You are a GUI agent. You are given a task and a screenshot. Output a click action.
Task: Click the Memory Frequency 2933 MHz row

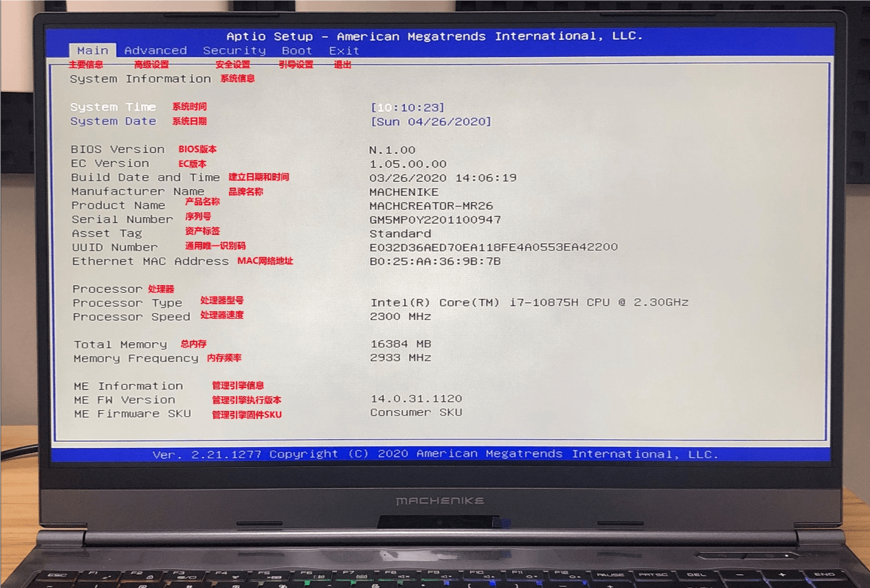[x=395, y=357]
